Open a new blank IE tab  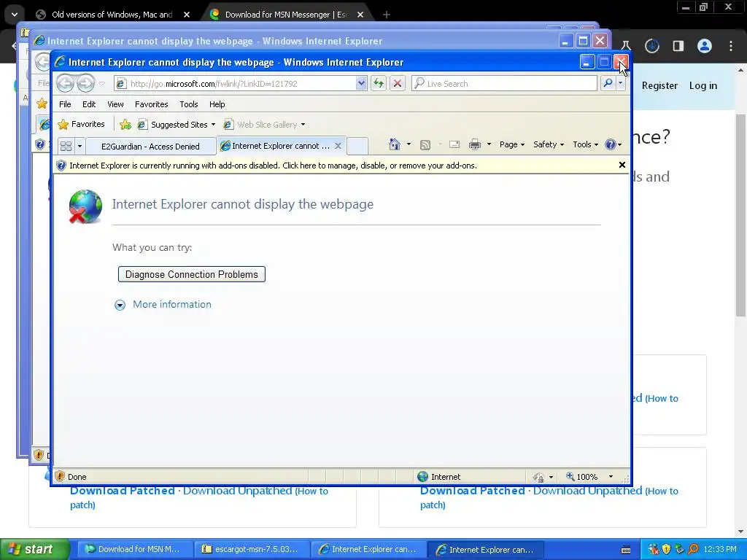click(357, 146)
